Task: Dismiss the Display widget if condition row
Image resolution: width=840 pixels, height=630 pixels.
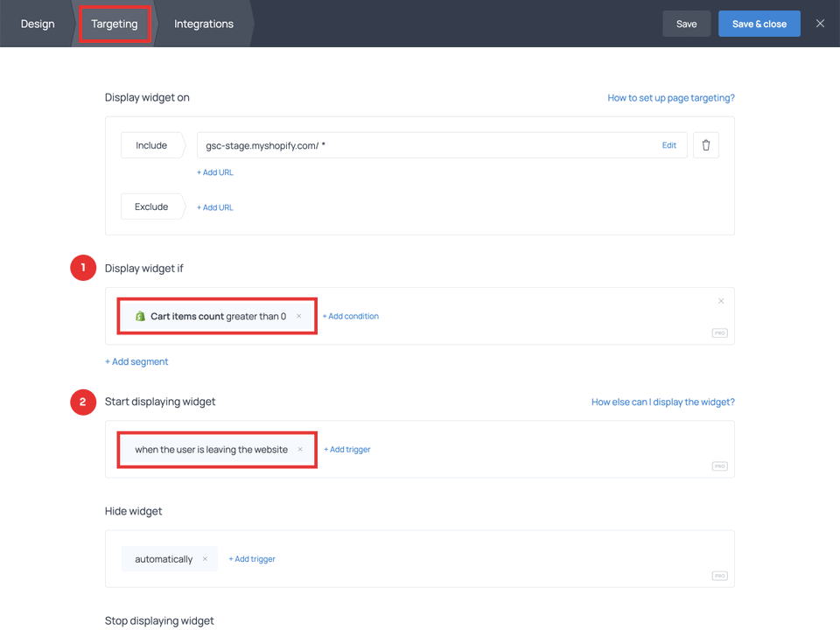Action: [x=721, y=300]
